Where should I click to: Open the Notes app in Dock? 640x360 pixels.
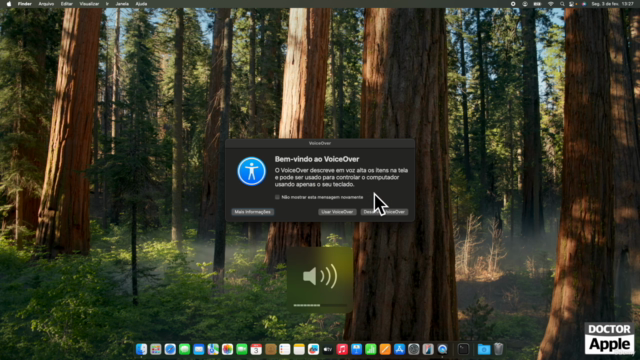[299, 349]
